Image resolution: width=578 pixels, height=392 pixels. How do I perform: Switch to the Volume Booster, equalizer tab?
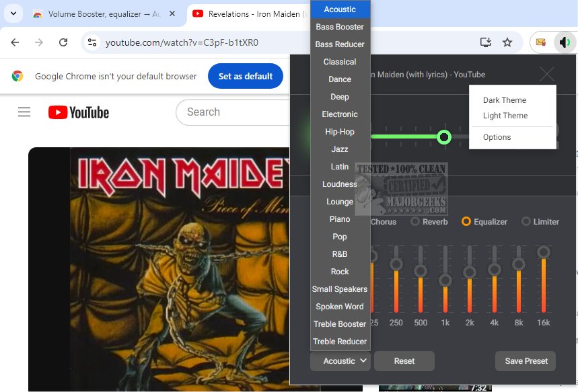[x=99, y=14]
